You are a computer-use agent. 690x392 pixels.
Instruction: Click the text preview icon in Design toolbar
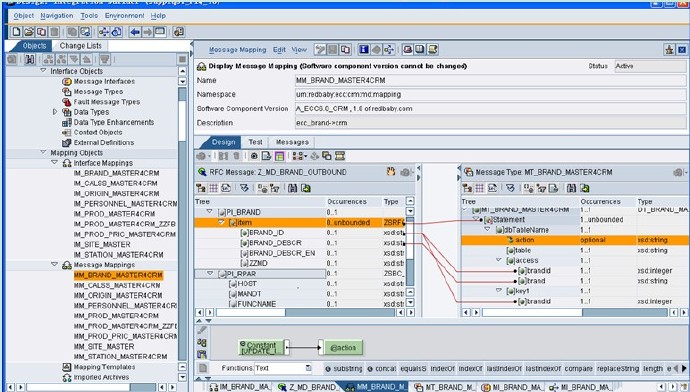266,156
